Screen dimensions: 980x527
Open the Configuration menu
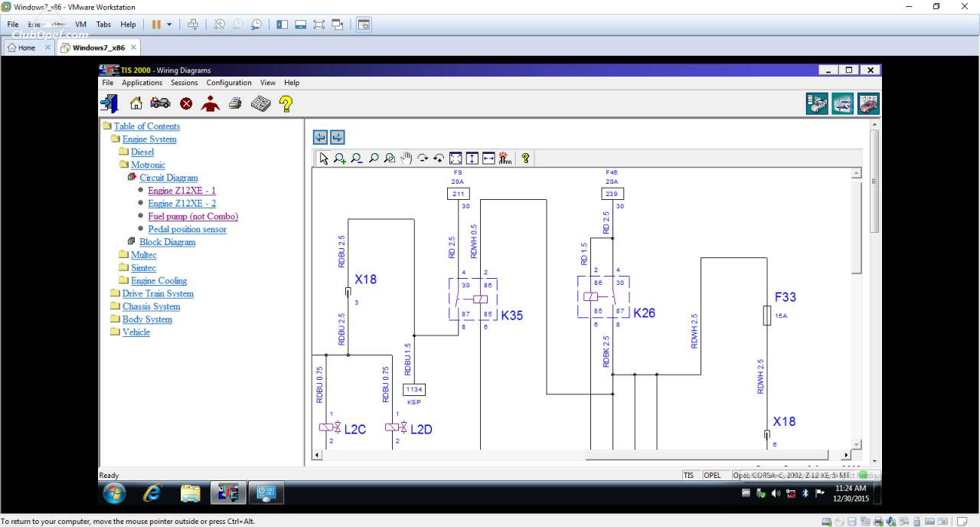tap(229, 83)
